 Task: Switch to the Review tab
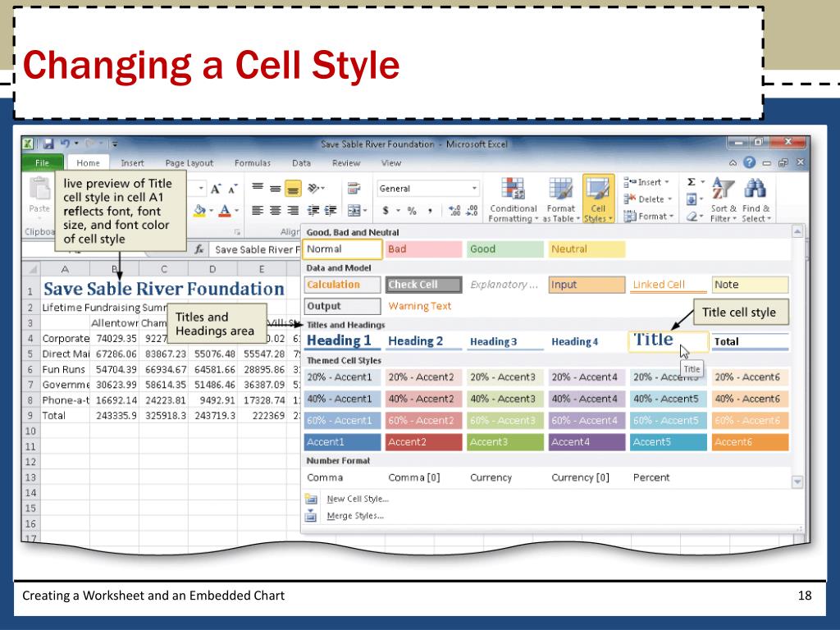(x=346, y=163)
